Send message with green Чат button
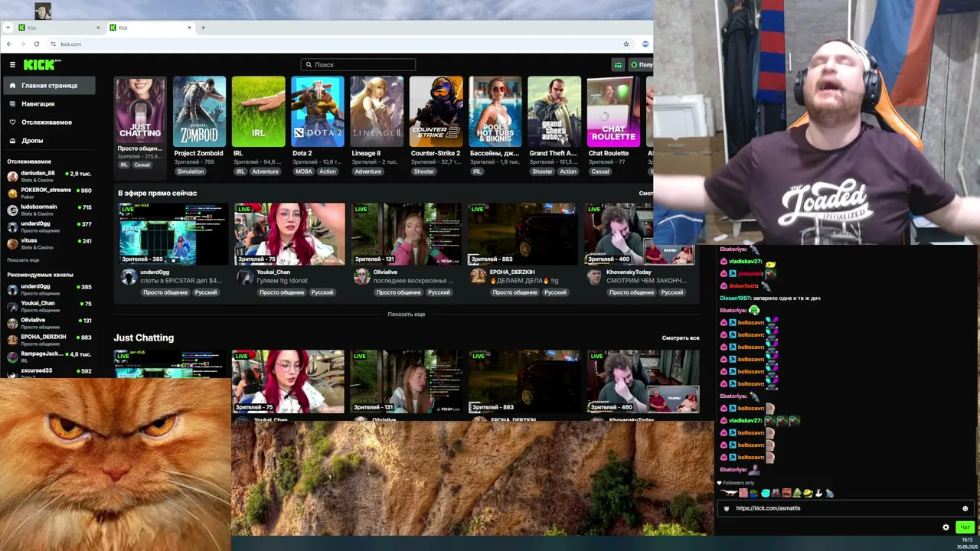 pos(964,527)
